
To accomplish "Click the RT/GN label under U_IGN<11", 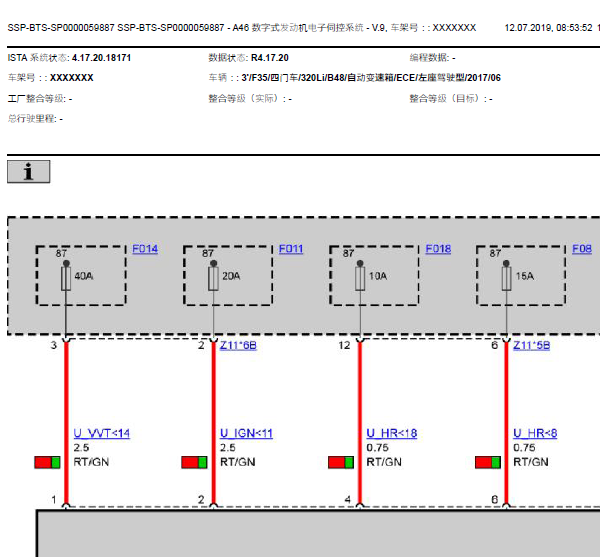I will 238,462.
